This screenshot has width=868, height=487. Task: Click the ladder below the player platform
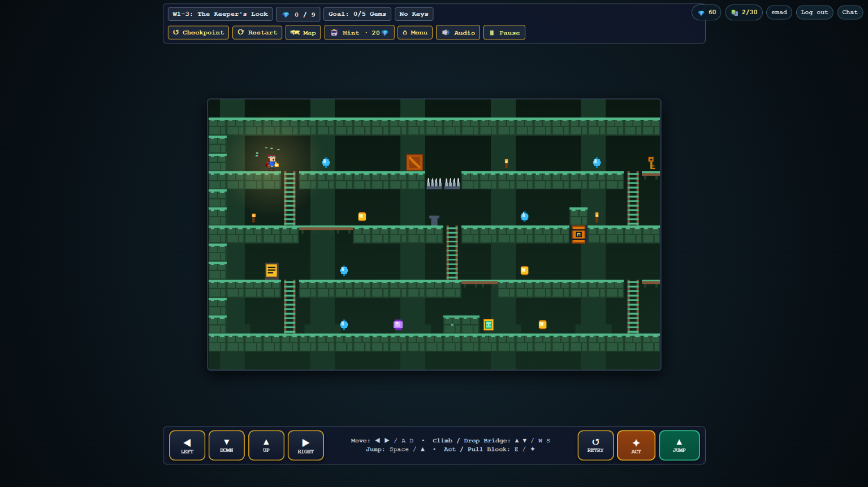point(290,198)
